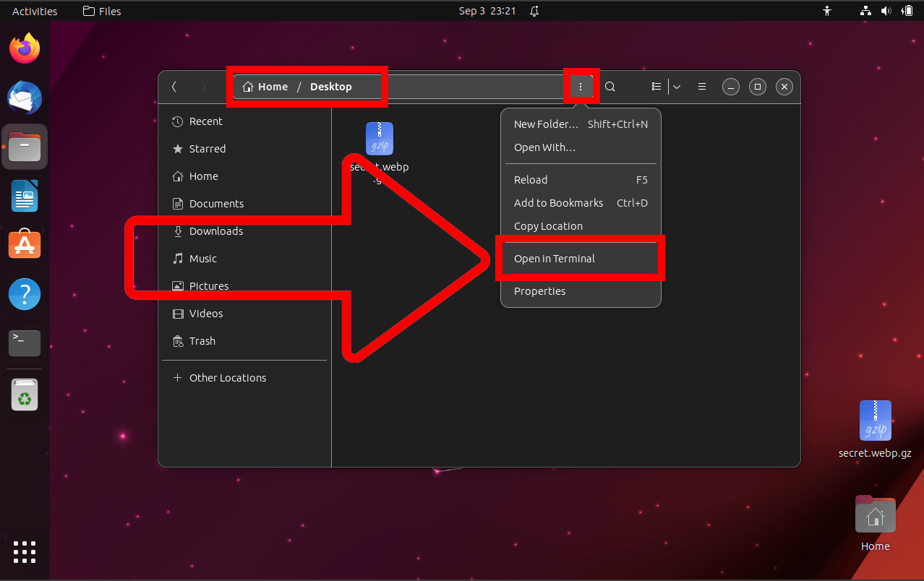This screenshot has width=924, height=581.
Task: Open secret.webp.gz on the desktop
Action: click(875, 420)
